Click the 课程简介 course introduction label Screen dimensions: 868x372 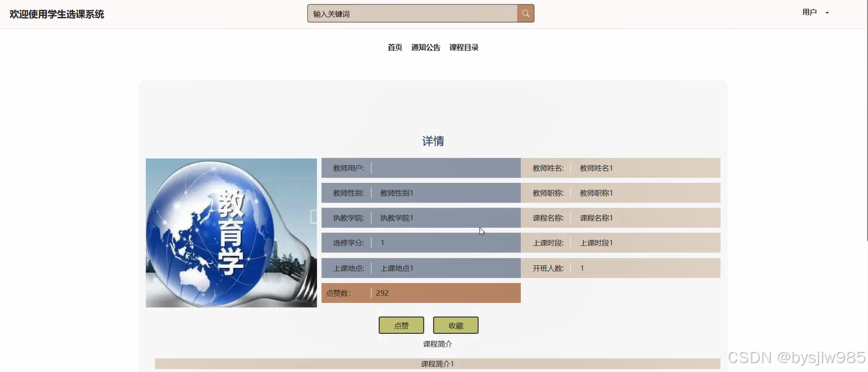436,343
